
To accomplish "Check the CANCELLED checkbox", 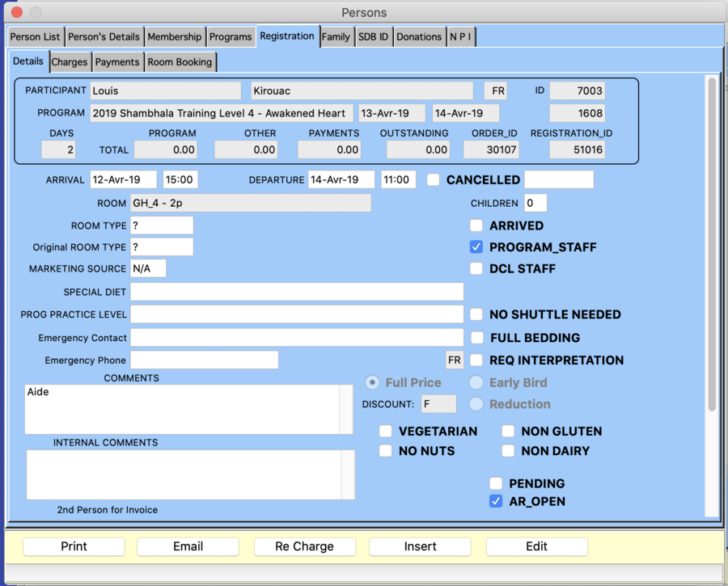I will [x=434, y=179].
